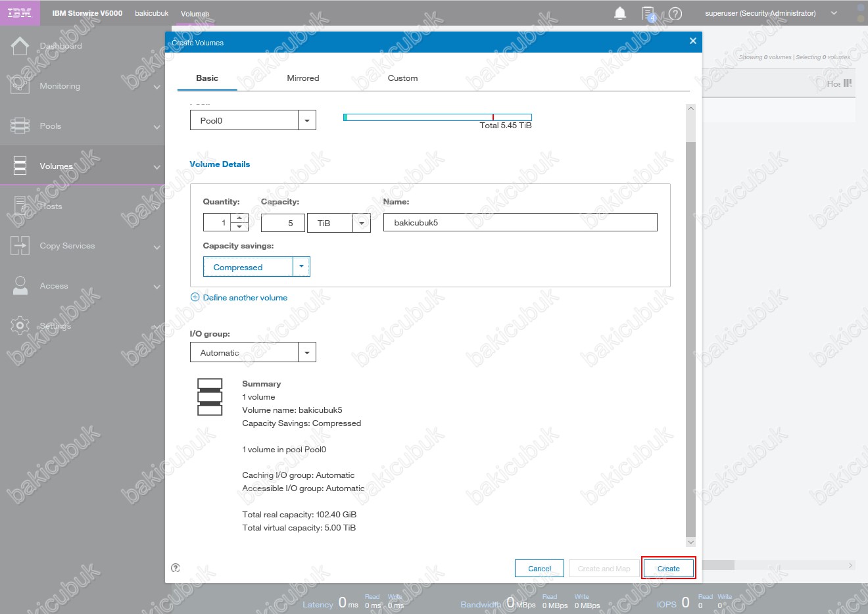Click the Access user icon

pos(20,285)
